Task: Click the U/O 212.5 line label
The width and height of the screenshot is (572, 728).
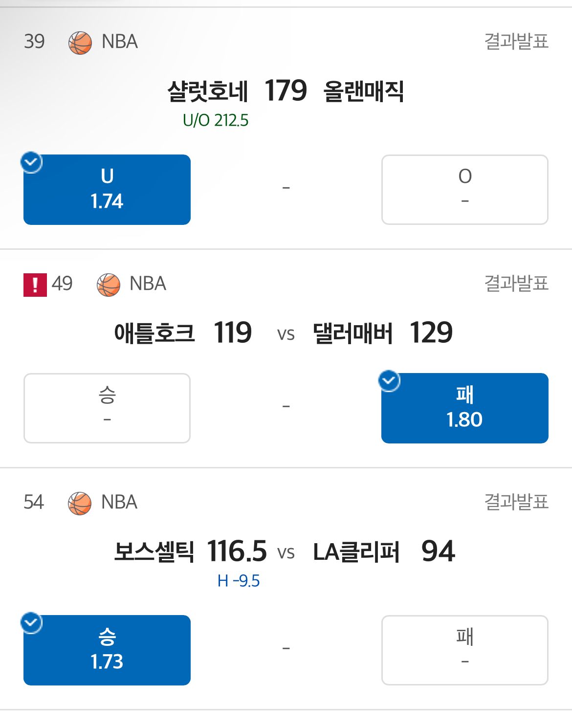Action: (x=216, y=120)
